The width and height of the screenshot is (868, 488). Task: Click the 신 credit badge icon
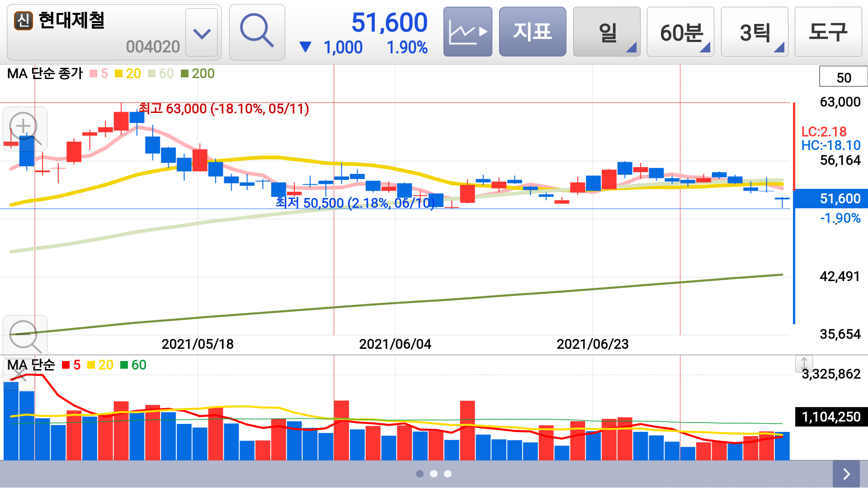pos(24,20)
